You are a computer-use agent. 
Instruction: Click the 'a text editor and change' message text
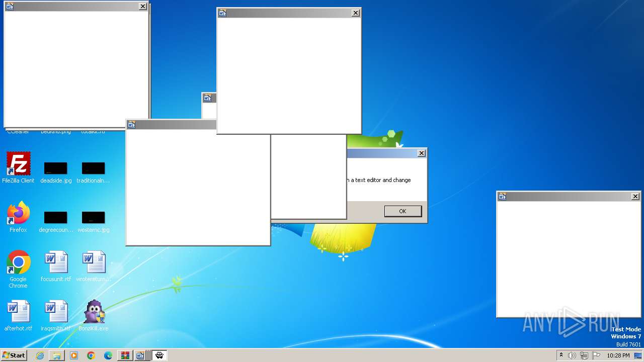pos(381,180)
